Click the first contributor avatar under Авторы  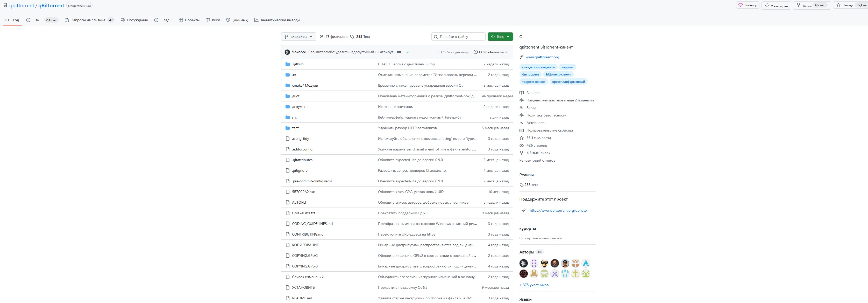coord(524,263)
